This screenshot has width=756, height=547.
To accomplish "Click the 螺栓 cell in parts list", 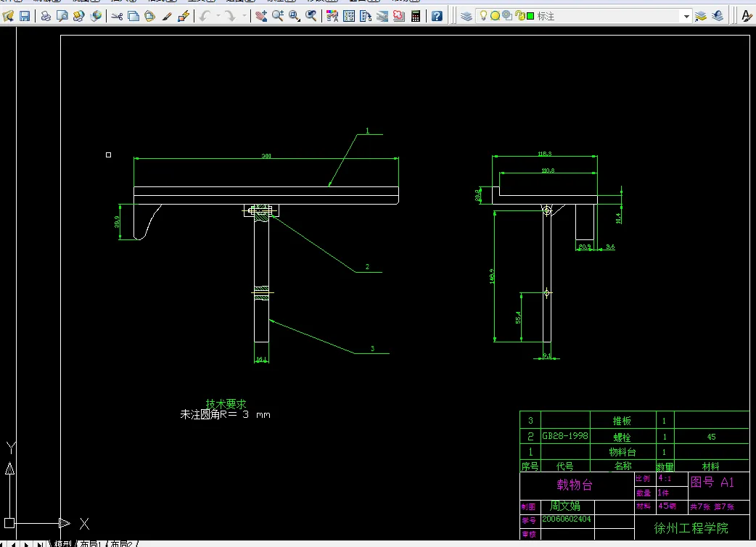I will pos(622,437).
